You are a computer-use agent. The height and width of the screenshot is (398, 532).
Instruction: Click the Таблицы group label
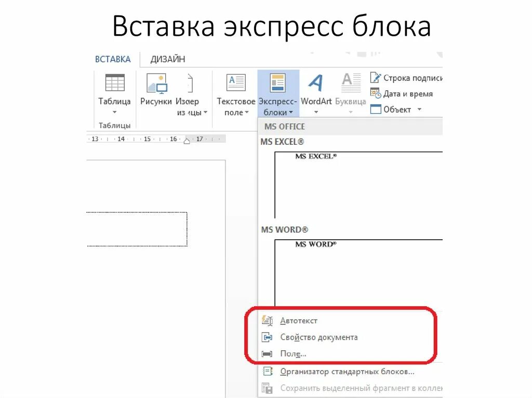point(114,126)
